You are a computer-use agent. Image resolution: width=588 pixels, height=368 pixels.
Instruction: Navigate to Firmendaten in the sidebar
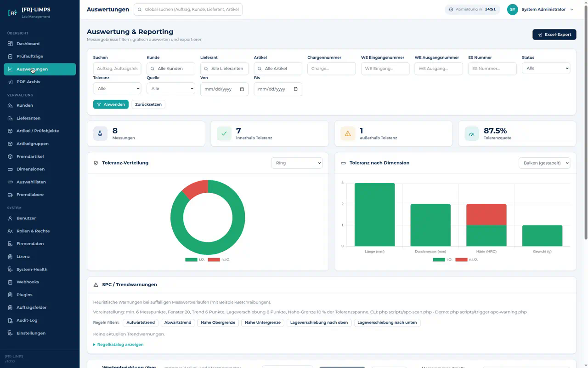click(x=40, y=244)
